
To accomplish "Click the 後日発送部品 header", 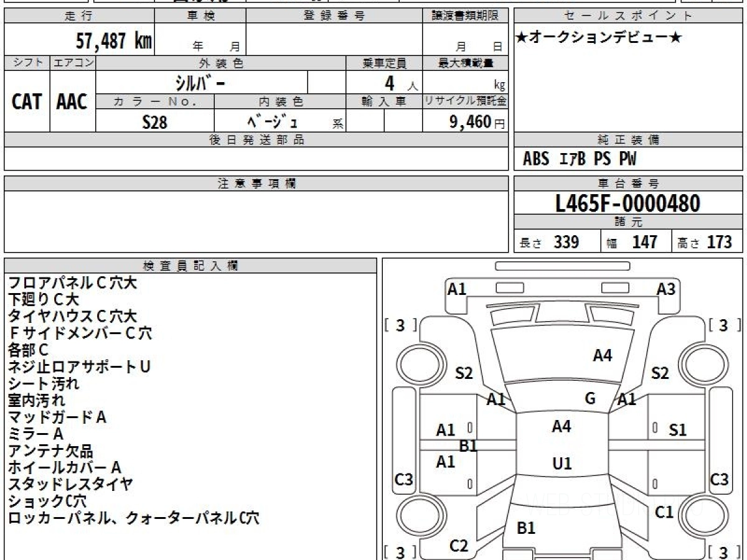I will pos(256,140).
